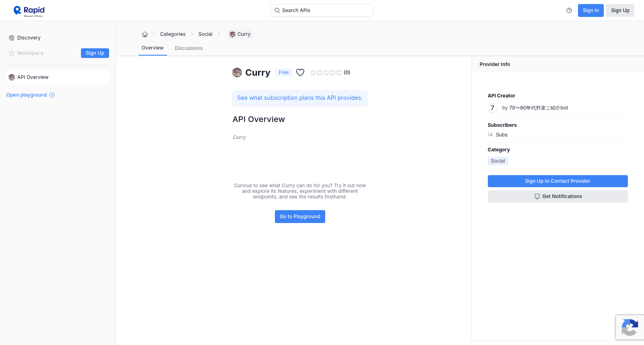Click the Workspace star icon

coord(12,53)
